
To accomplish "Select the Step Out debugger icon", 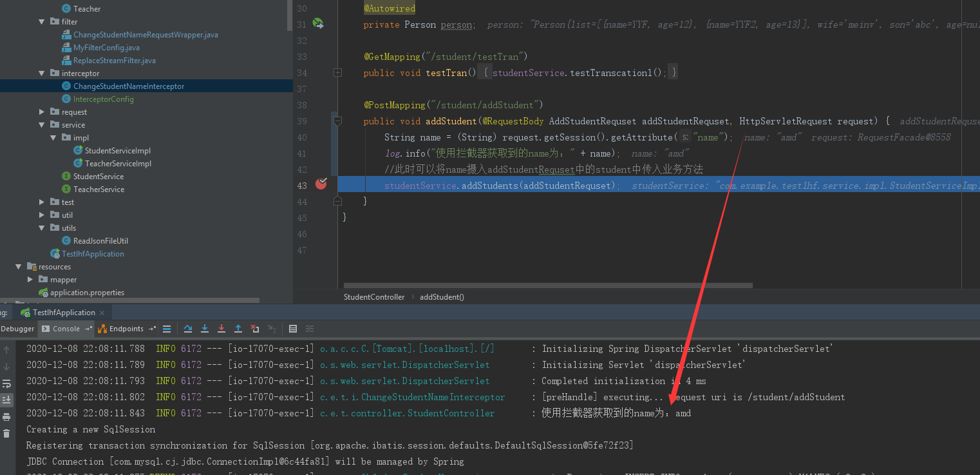I will click(238, 330).
